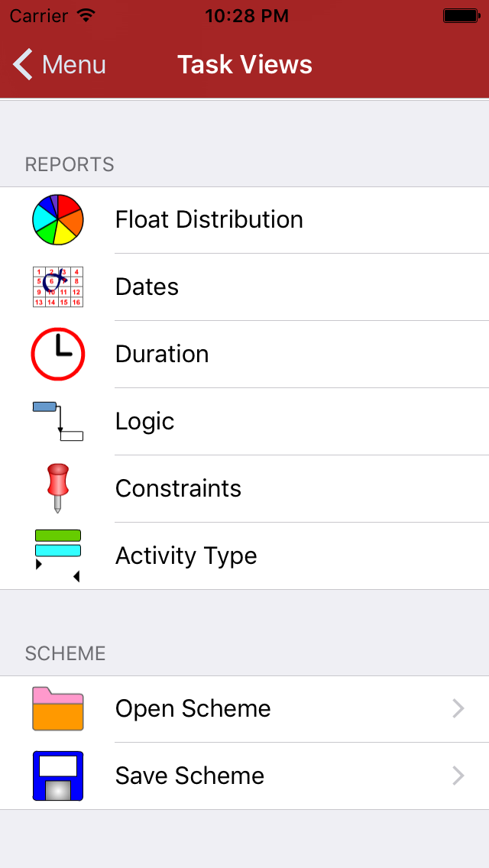Open the Duration report
This screenshot has height=868, width=489.
click(x=162, y=354)
